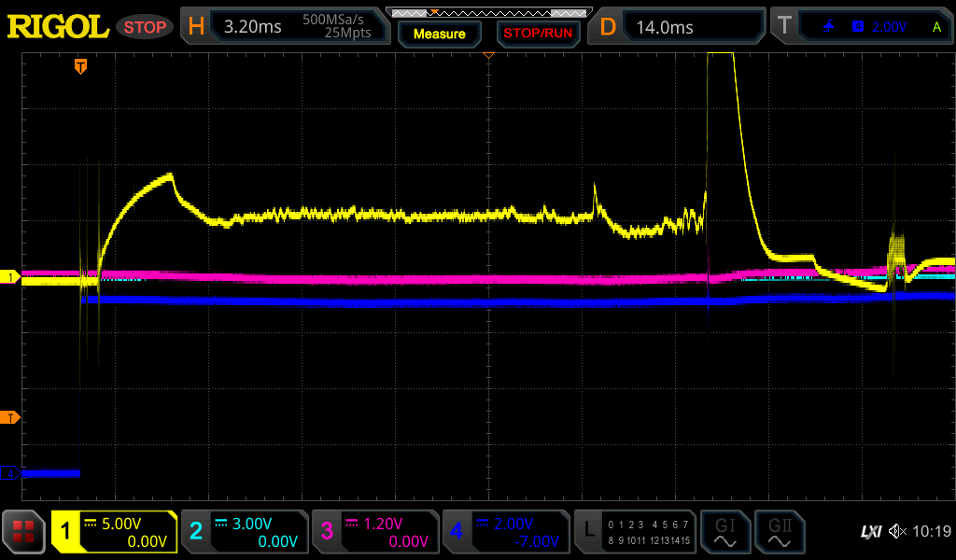Click the yellow channel 1 ground marker
The width and height of the screenshot is (956, 560).
(x=10, y=277)
